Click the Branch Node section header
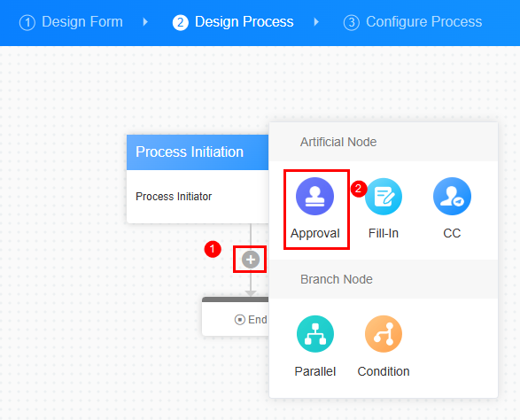Image resolution: width=520 pixels, height=420 pixels. click(384, 279)
